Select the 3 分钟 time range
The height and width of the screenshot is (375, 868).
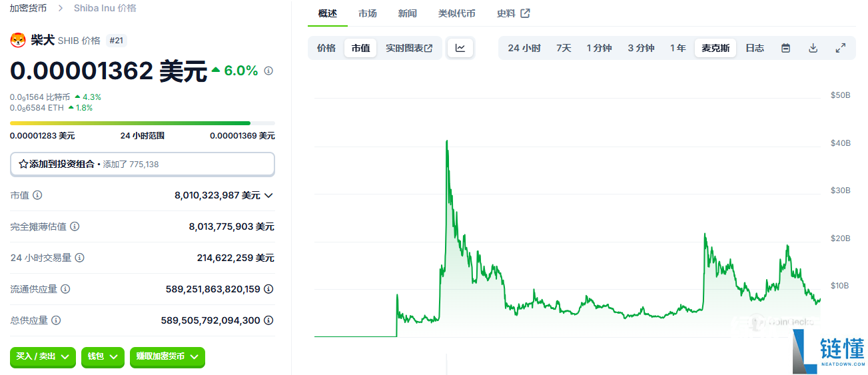pyautogui.click(x=641, y=48)
